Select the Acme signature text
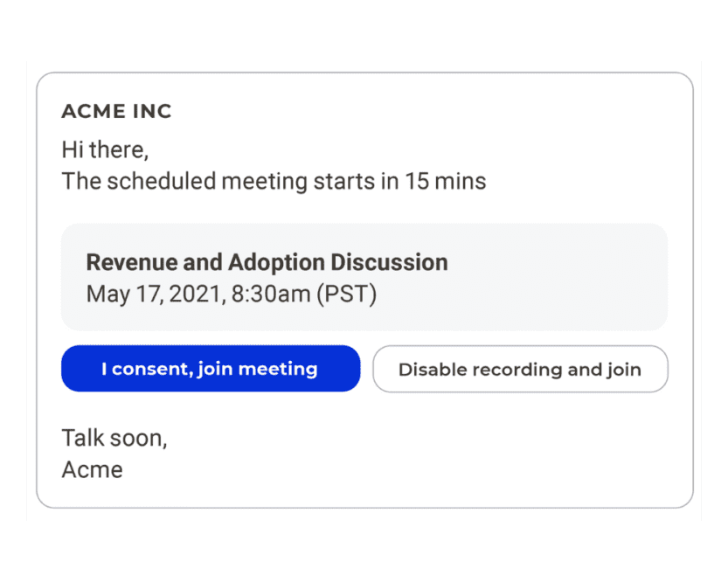 click(x=92, y=469)
